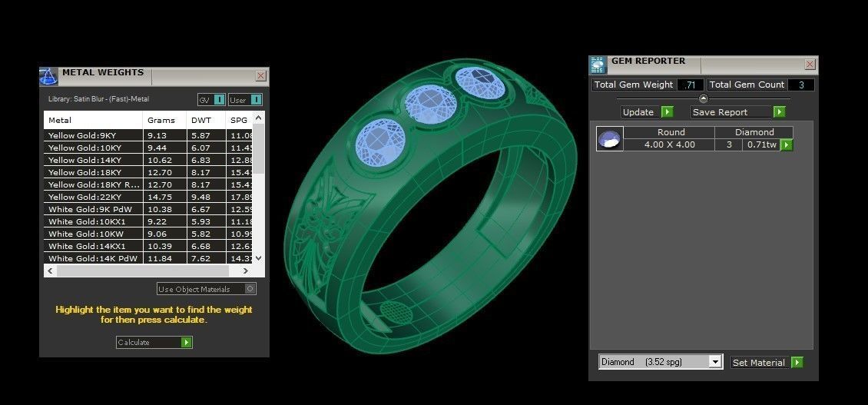The width and height of the screenshot is (868, 405).
Task: Click the metal table vertical scrollbar thumb
Action: tap(259, 150)
